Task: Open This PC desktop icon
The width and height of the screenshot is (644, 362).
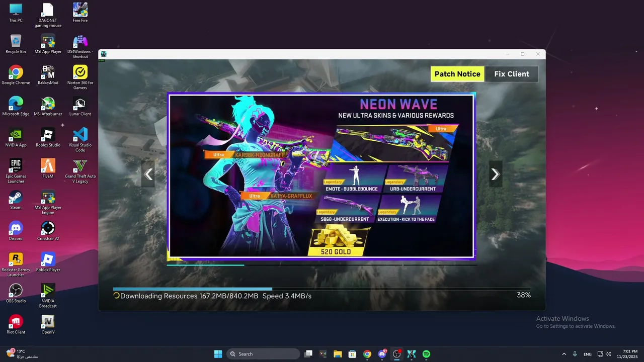Action: (16, 13)
